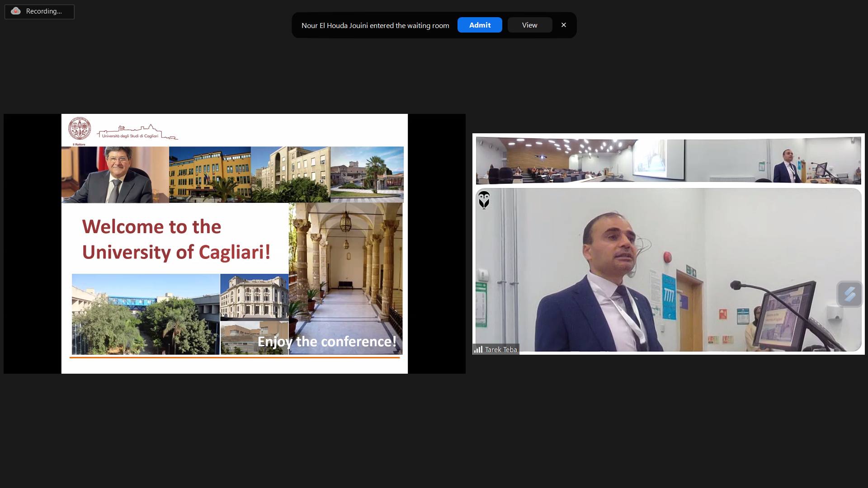Click the waiting room notification text
The image size is (868, 488).
pos(375,26)
